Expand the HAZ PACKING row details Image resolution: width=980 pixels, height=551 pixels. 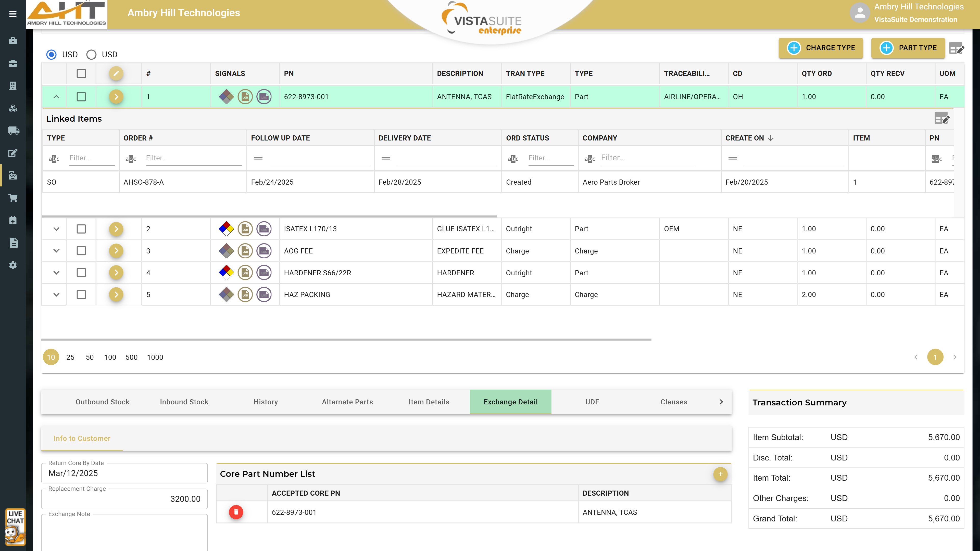click(x=56, y=295)
